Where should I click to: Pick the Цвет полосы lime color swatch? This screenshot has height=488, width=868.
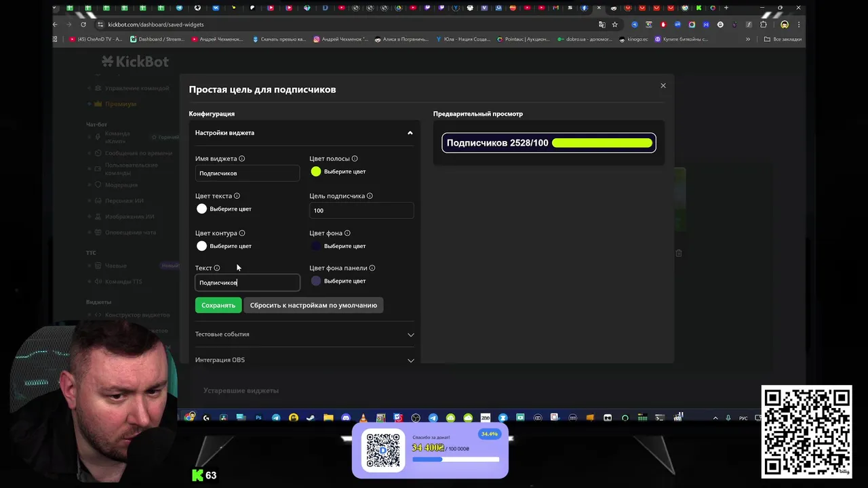pos(316,171)
